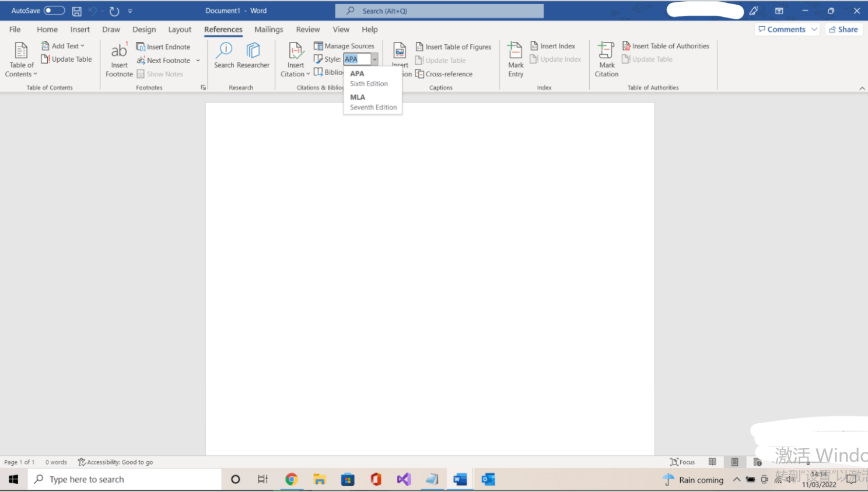This screenshot has height=492, width=868.
Task: Switch to the Home tab
Action: [x=47, y=29]
